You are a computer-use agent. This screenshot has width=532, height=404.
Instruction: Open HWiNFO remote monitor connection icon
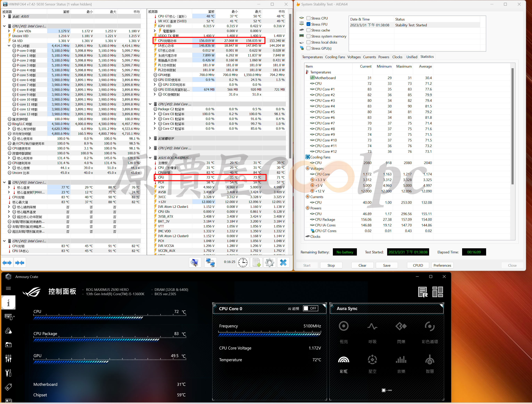click(x=195, y=263)
